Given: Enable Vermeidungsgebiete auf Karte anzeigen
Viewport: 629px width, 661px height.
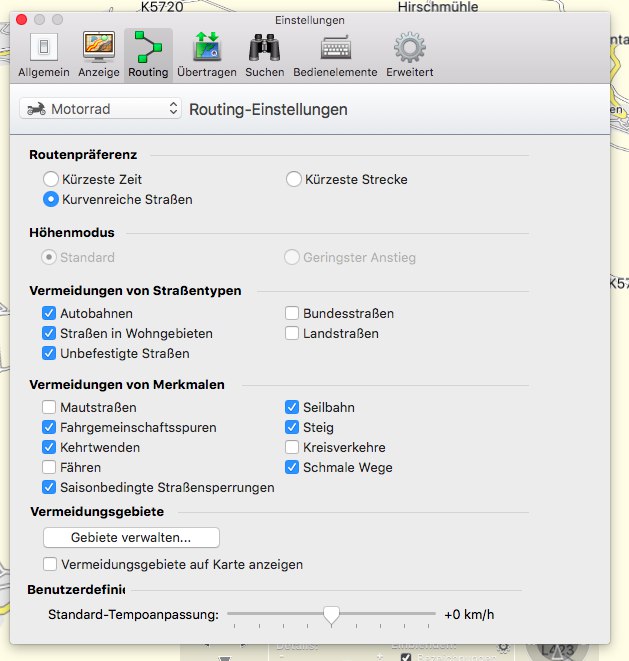Looking at the screenshot, I should 50,564.
